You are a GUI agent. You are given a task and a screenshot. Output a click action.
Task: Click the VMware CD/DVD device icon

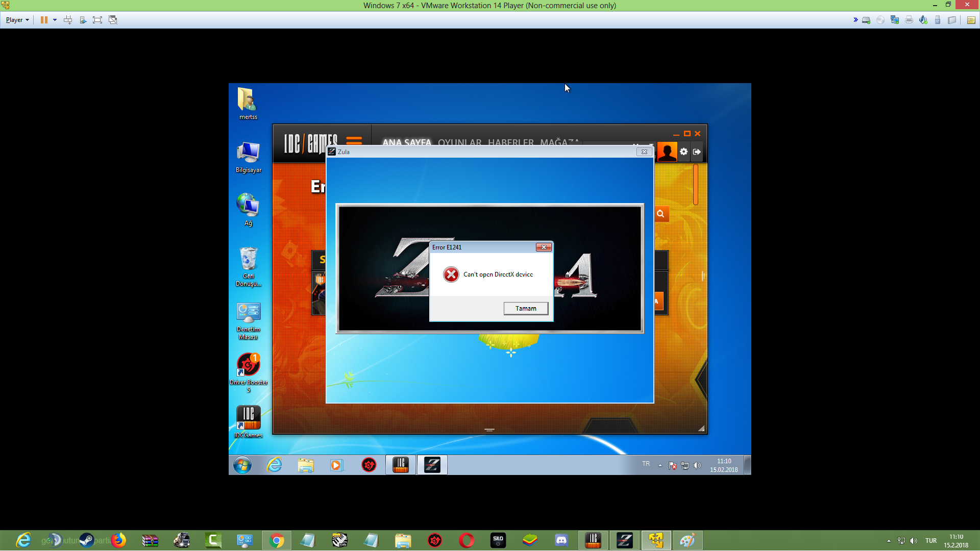pyautogui.click(x=880, y=20)
